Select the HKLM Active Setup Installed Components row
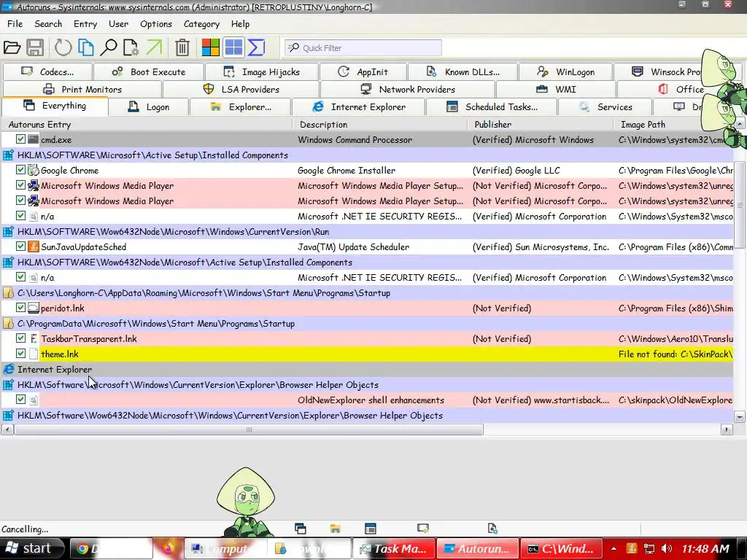The image size is (747, 560). (367, 155)
